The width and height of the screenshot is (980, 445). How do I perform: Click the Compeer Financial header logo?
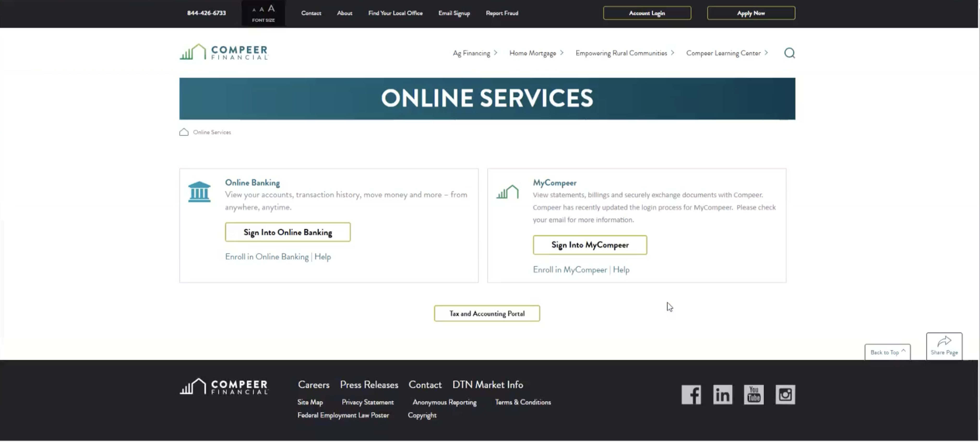pyautogui.click(x=224, y=52)
